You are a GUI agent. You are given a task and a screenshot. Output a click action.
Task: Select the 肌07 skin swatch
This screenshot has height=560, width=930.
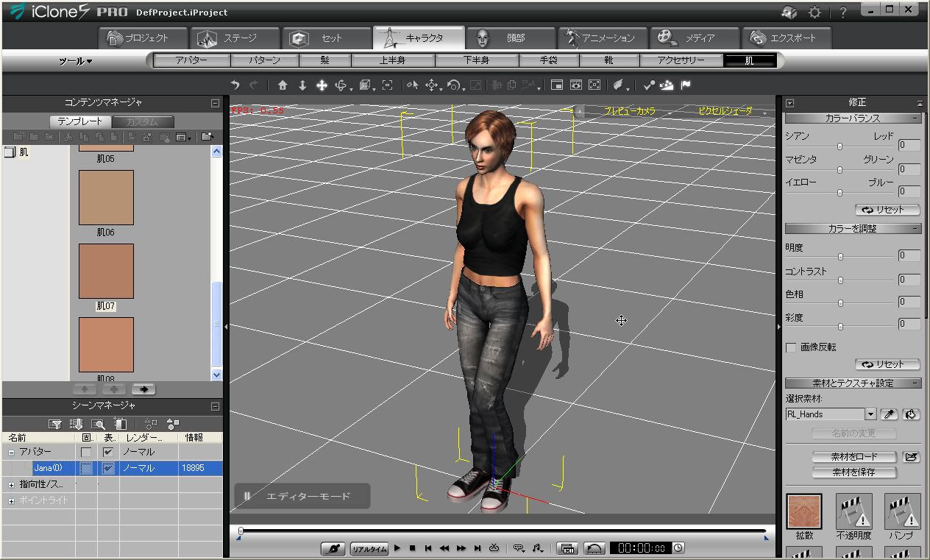[106, 271]
